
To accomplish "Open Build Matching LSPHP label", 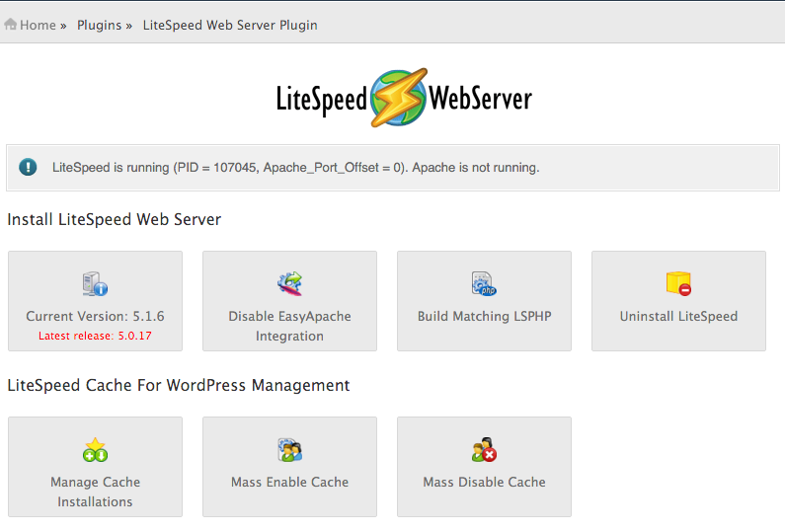I will click(x=484, y=316).
